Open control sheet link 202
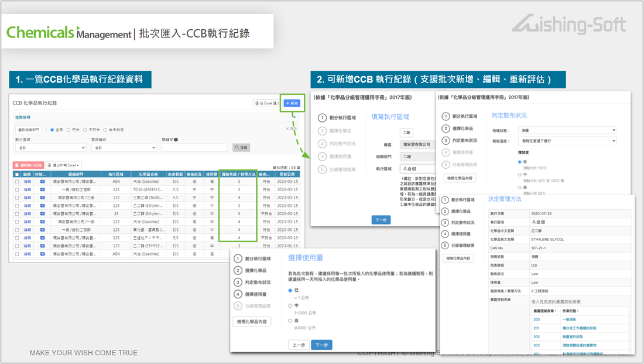The image size is (644, 364). [536, 337]
